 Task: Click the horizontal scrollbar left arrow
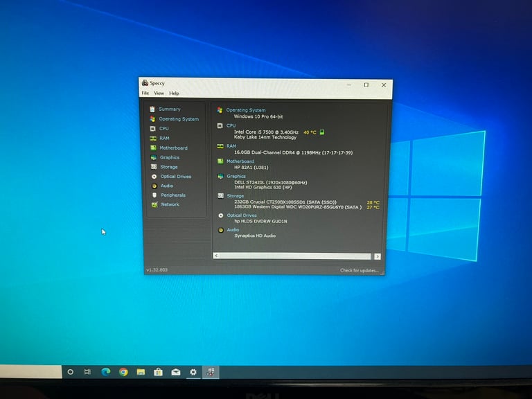[216, 256]
